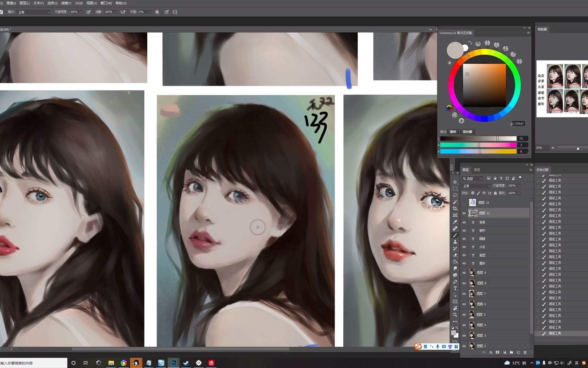Open layer filter 类型 dropdown
588x368 pixels.
[x=472, y=179]
